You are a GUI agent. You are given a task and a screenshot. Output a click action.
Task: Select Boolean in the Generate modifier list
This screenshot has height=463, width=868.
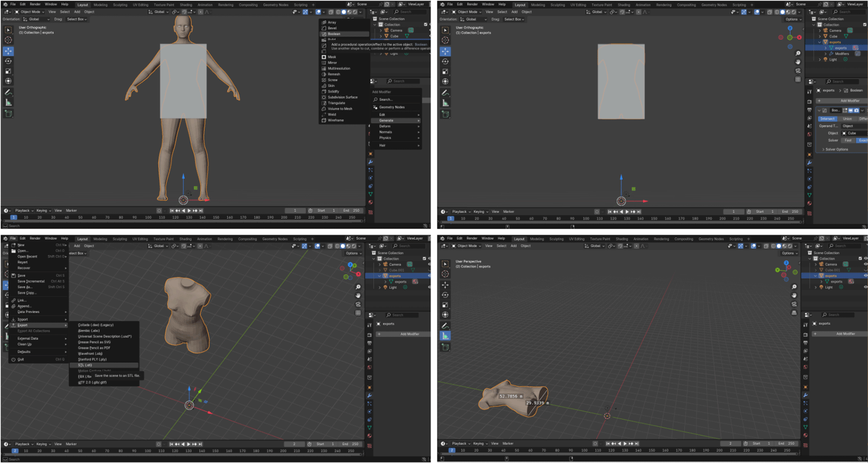(x=334, y=34)
